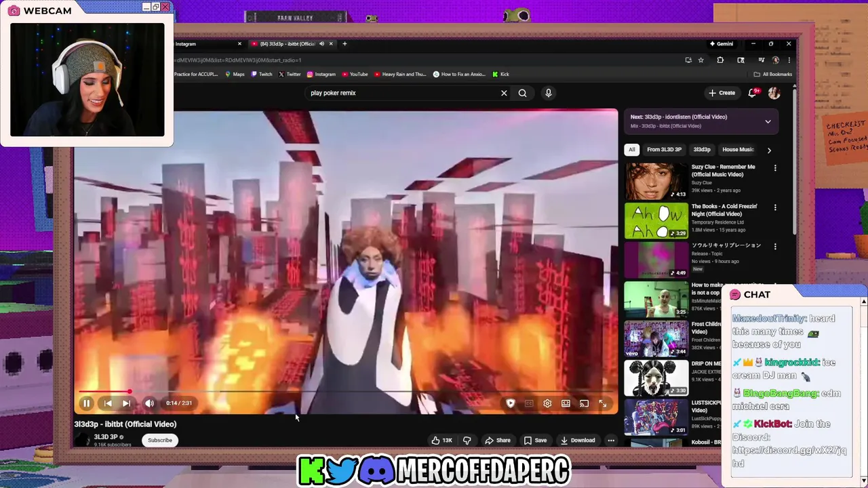The height and width of the screenshot is (488, 868).
Task: Cast video to a TV
Action: click(584, 403)
